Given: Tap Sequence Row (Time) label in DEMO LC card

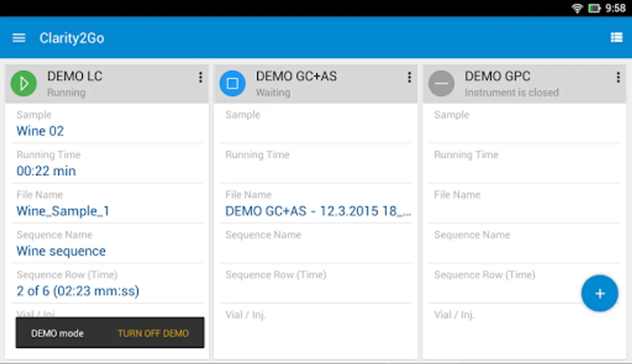Looking at the screenshot, I should (x=67, y=275).
